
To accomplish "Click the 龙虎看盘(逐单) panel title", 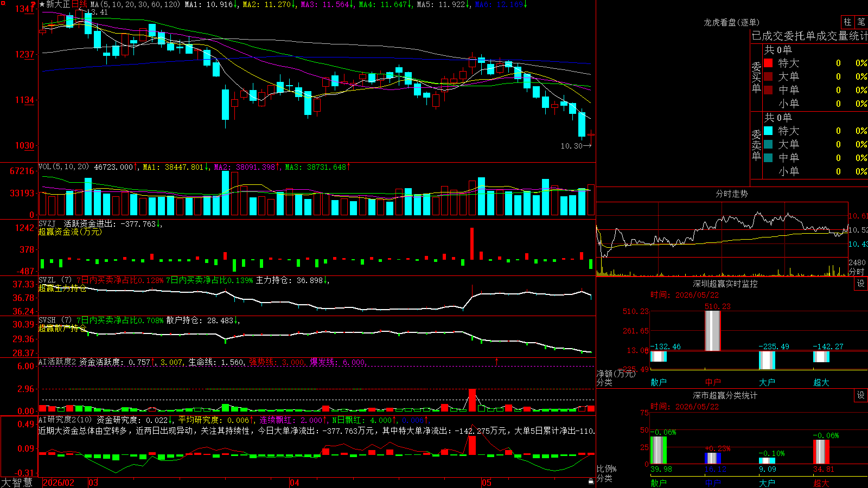I will 731,22.
